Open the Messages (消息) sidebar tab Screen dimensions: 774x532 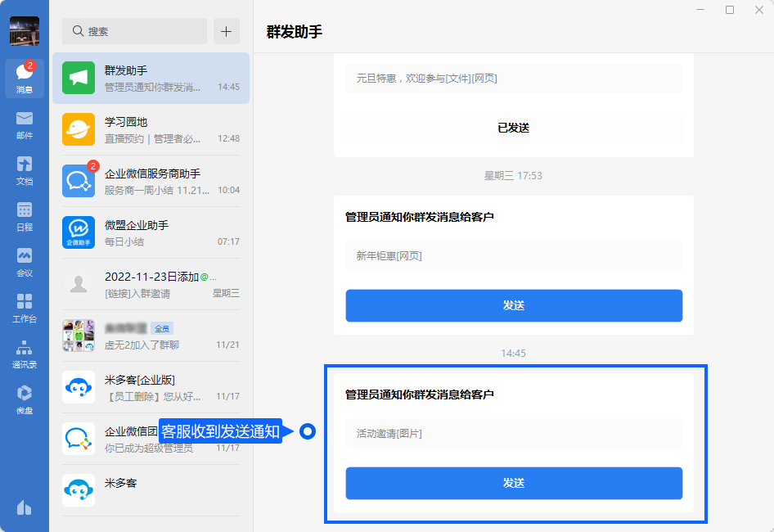pos(25,78)
